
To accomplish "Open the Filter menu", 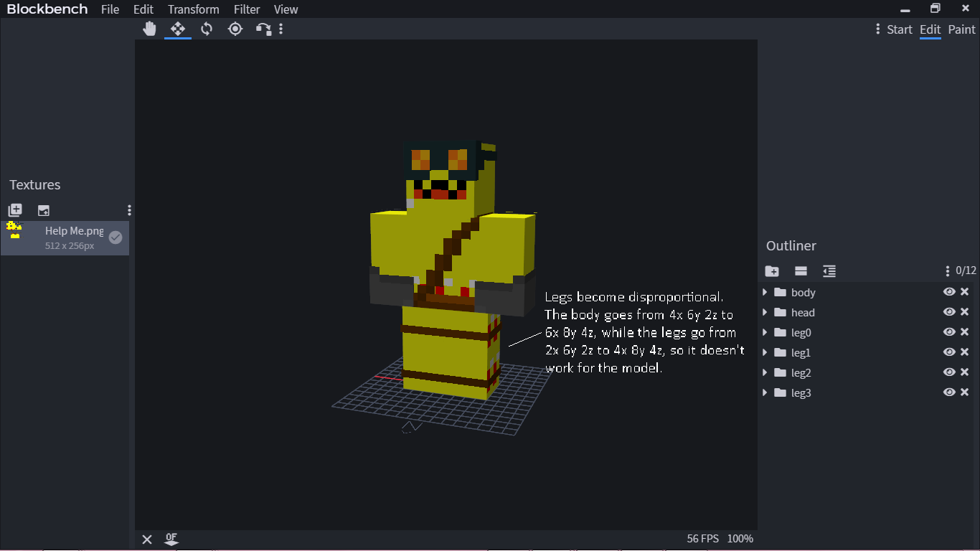I will click(247, 9).
